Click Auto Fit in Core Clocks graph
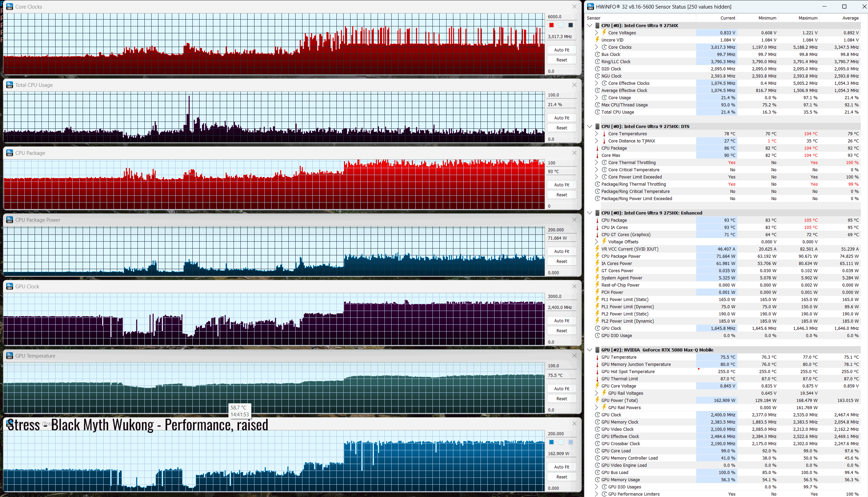The width and height of the screenshot is (868, 497). (x=561, y=50)
